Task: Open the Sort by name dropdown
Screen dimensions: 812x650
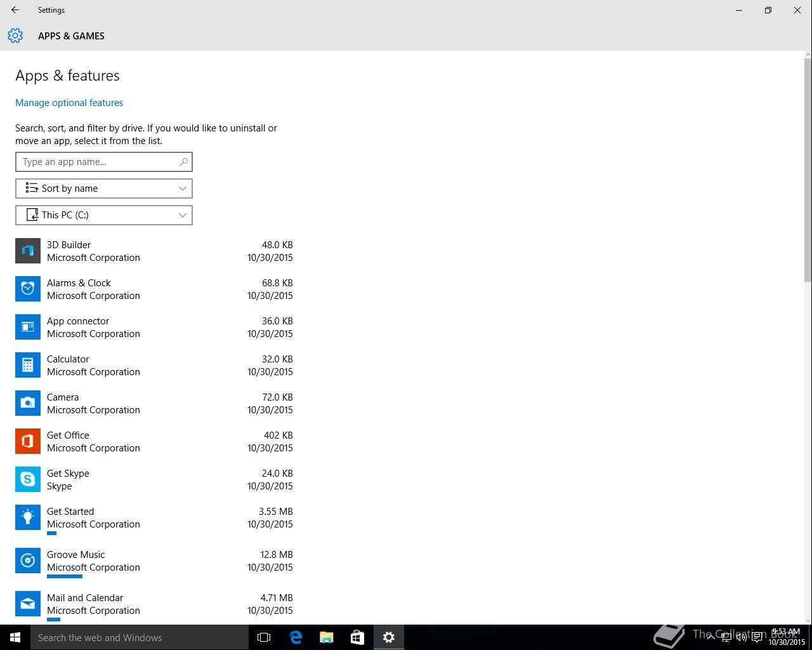Action: point(104,189)
